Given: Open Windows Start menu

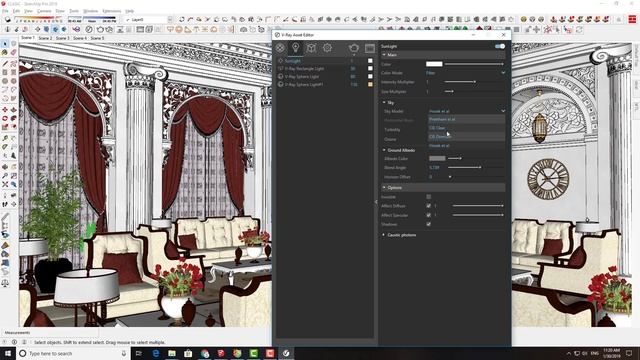Looking at the screenshot, I should [x=7, y=353].
